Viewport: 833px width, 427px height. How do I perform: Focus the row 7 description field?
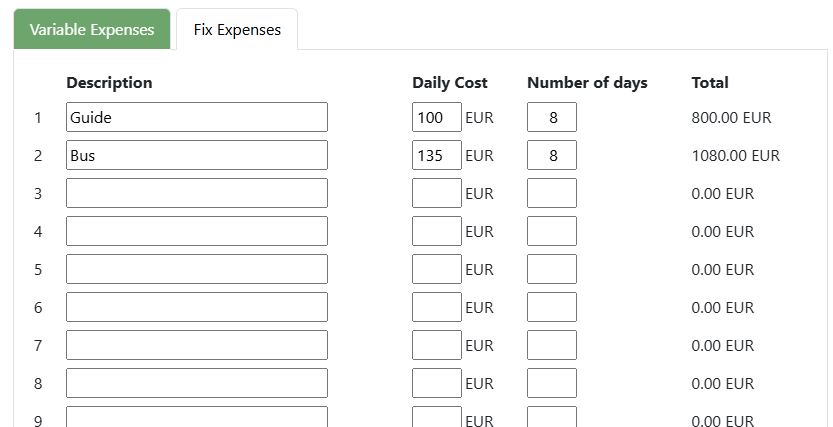[196, 345]
